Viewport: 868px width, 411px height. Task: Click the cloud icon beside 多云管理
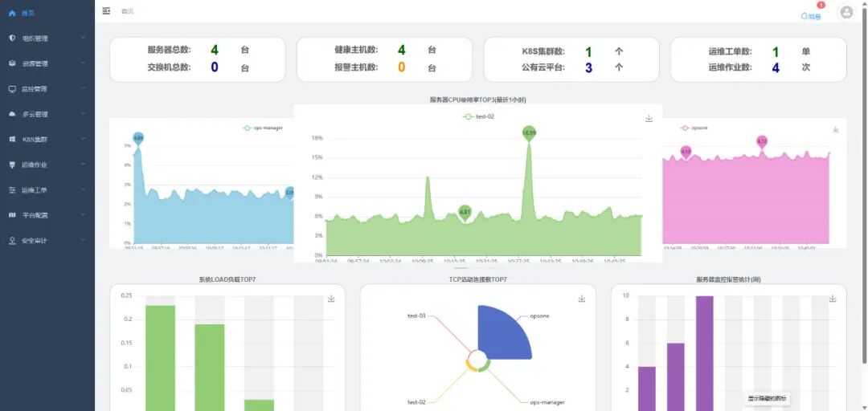click(x=12, y=114)
